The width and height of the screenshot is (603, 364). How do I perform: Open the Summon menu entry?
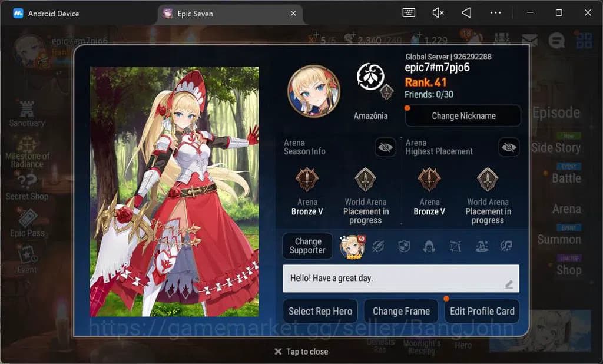pos(559,239)
